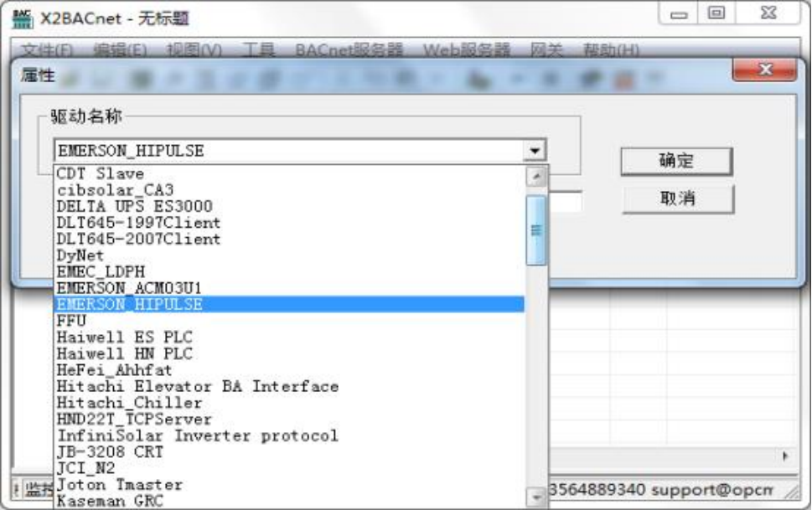
Task: Choose JCI_N2 driver
Action: click(289, 469)
